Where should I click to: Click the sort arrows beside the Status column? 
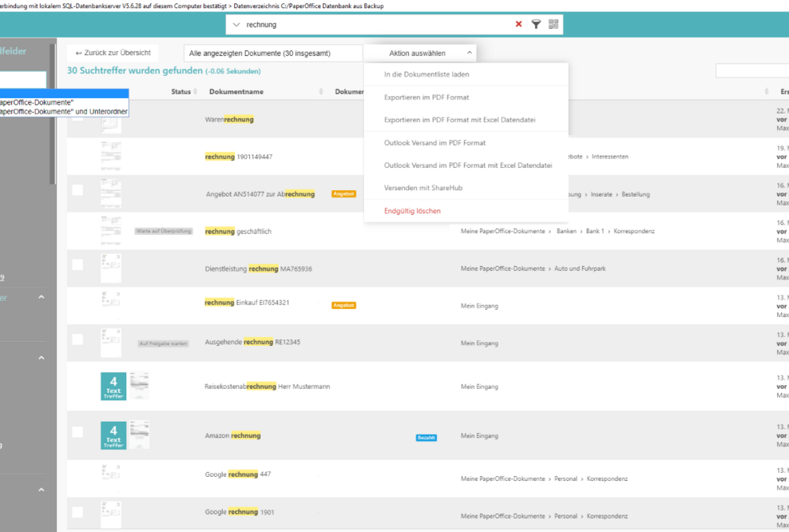tap(196, 92)
